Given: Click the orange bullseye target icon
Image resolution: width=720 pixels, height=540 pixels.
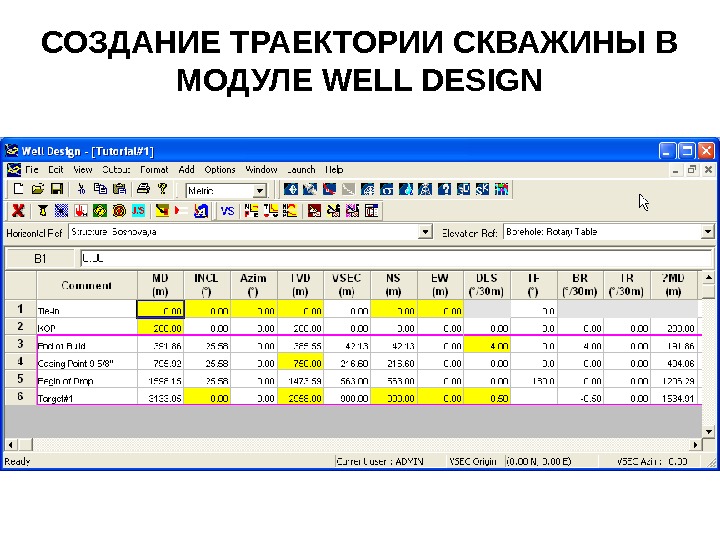Looking at the screenshot, I should click(x=119, y=211).
